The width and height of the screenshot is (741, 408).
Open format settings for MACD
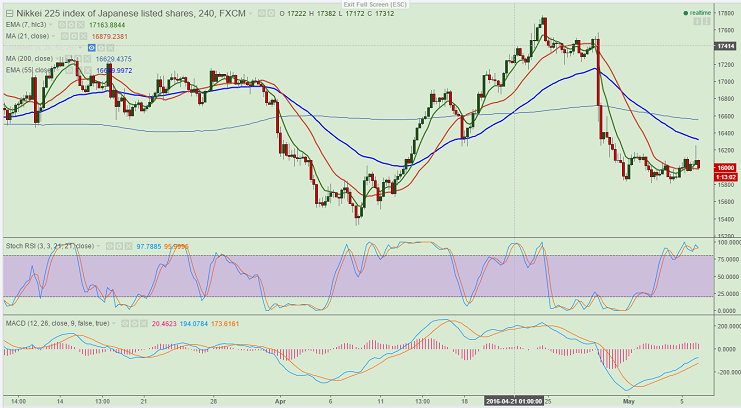coord(134,323)
